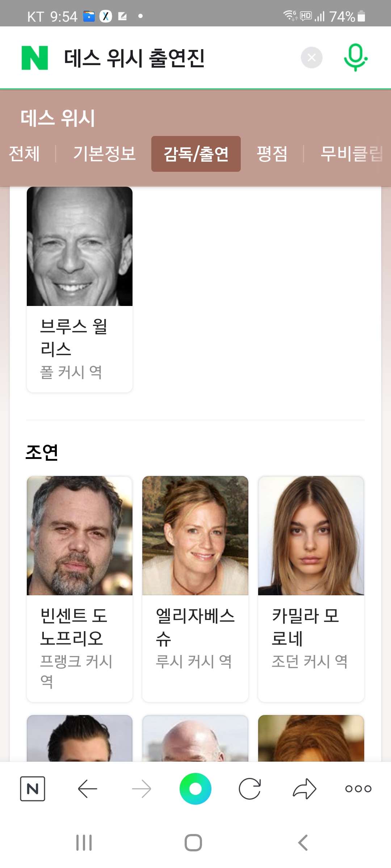Open the three-dots more menu
Screen dimensions: 391x868
358,789
